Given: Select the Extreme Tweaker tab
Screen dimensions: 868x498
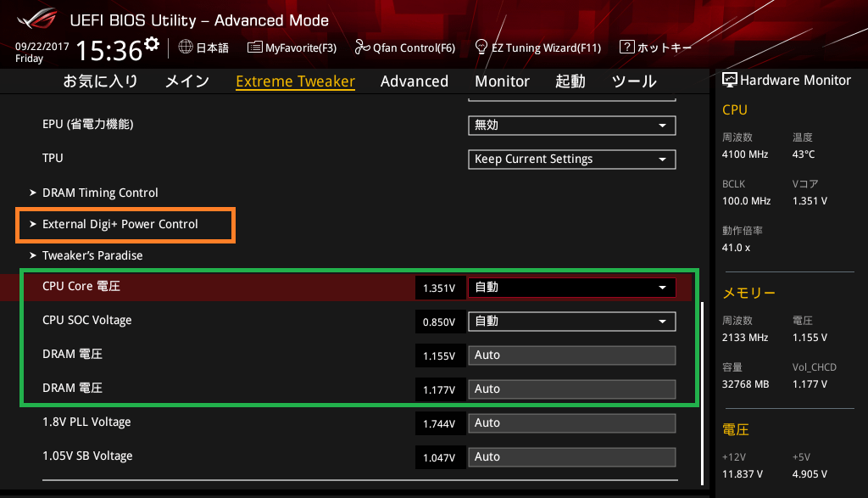Looking at the screenshot, I should [295, 81].
